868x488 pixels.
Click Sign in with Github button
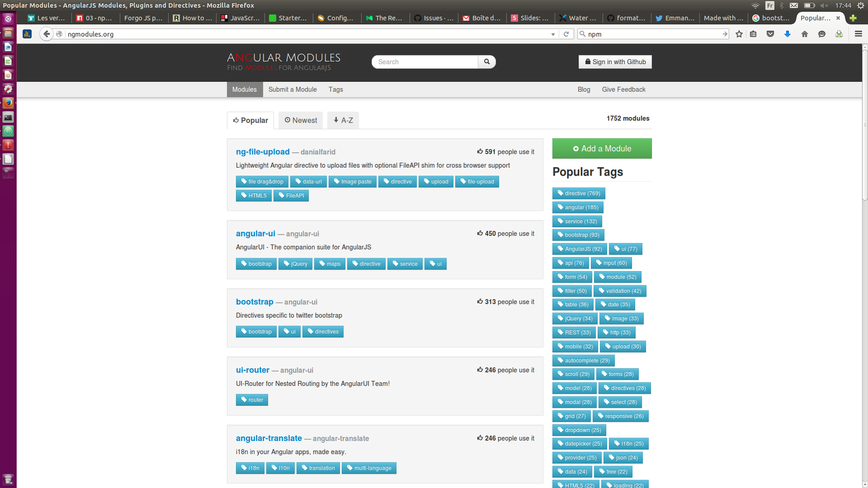[615, 62]
